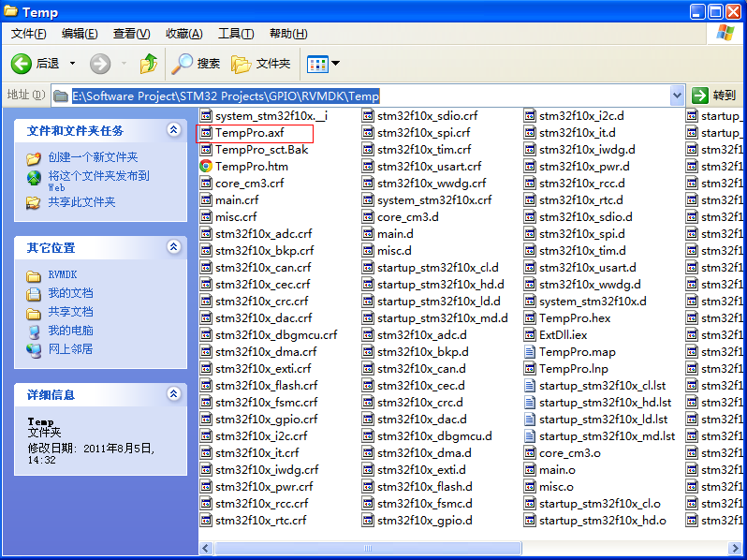Collapse the Other Places panel
Viewport: 747px width, 560px height.
(x=173, y=247)
